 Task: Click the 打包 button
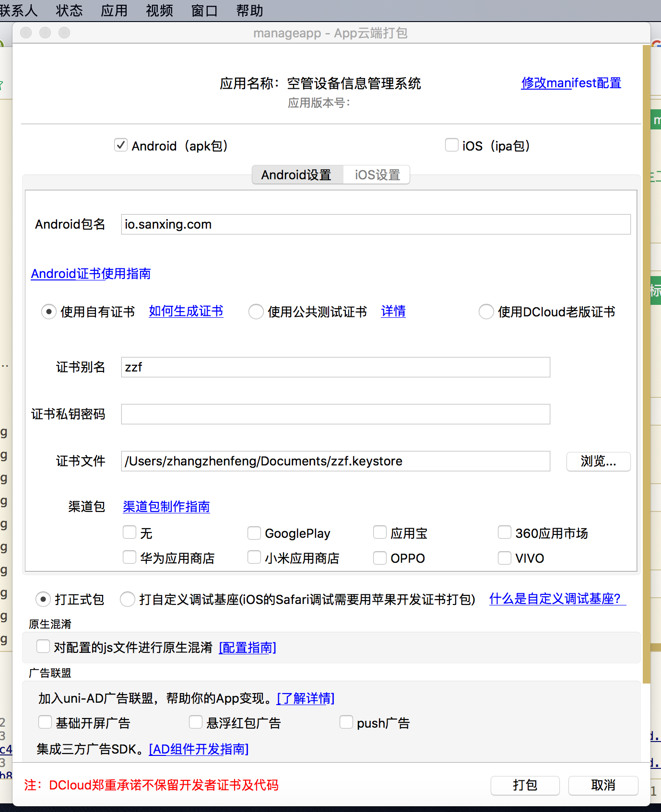click(525, 785)
